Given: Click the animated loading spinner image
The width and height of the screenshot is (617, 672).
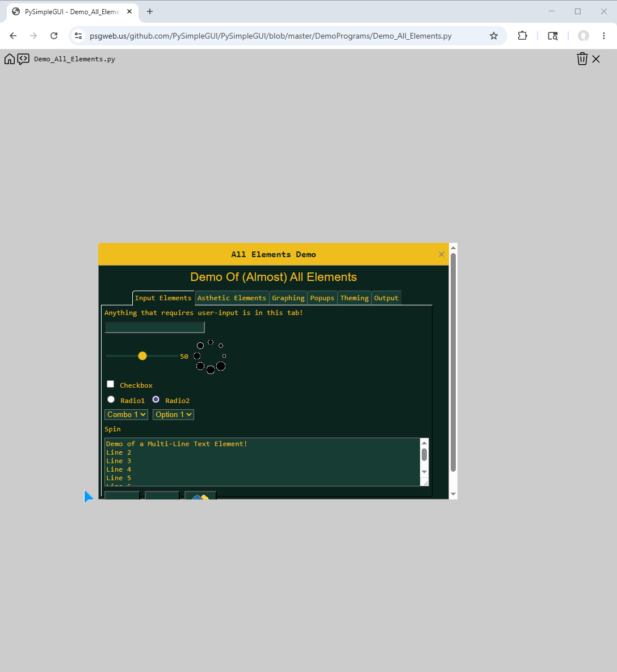Looking at the screenshot, I should tap(210, 356).
